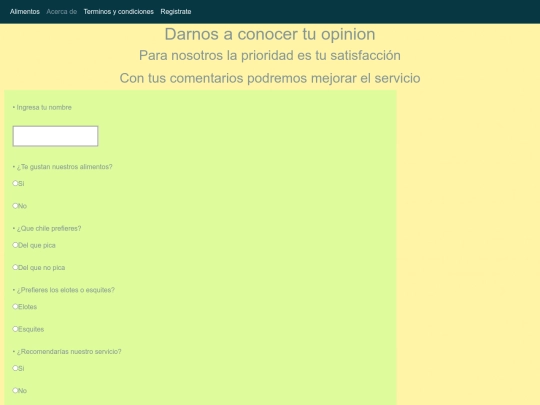The image size is (540, 405).
Task: Click the '¿Recomendarías nuestro servicio?' question
Action: click(69, 352)
